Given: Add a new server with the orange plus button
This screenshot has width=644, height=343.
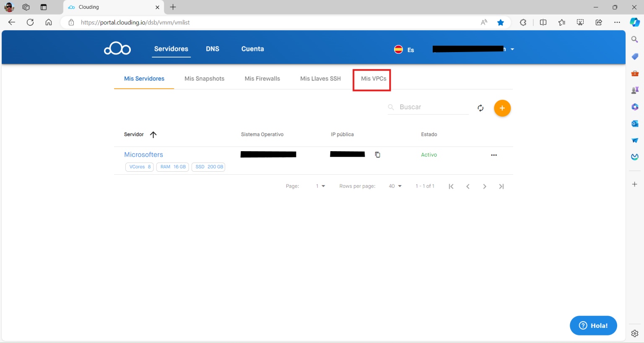Looking at the screenshot, I should [x=502, y=108].
